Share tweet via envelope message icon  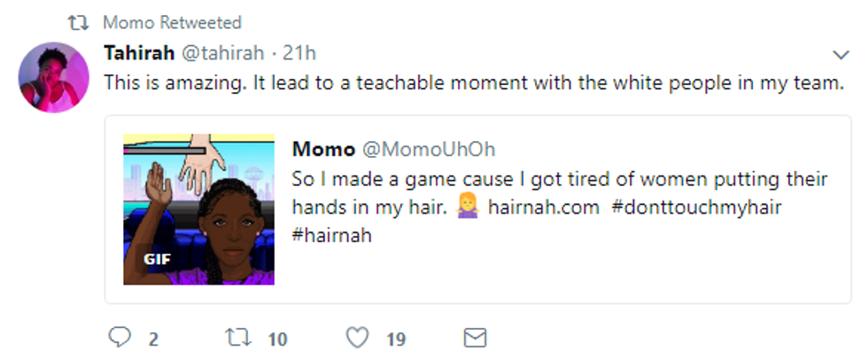tap(476, 338)
